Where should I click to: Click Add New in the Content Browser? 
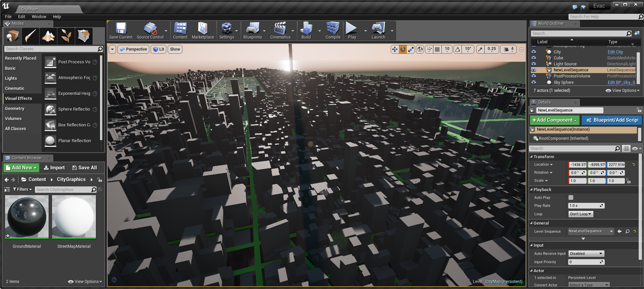click(21, 168)
